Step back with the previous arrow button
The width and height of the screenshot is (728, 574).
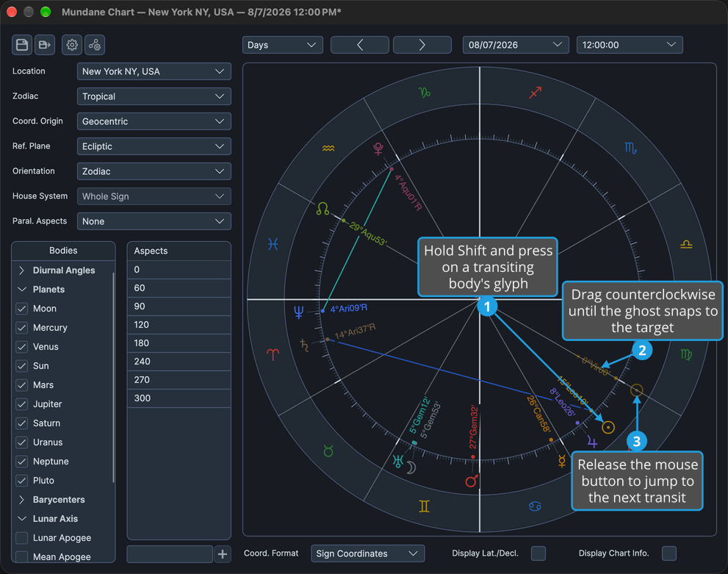360,45
